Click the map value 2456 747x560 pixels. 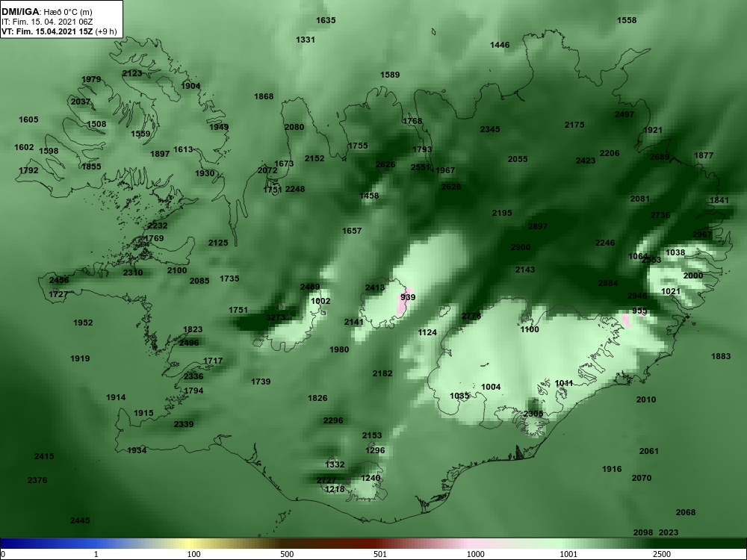59,280
